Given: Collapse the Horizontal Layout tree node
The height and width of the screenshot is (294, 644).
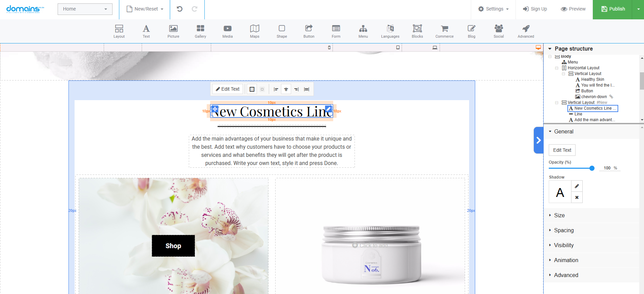Looking at the screenshot, I should [557, 68].
